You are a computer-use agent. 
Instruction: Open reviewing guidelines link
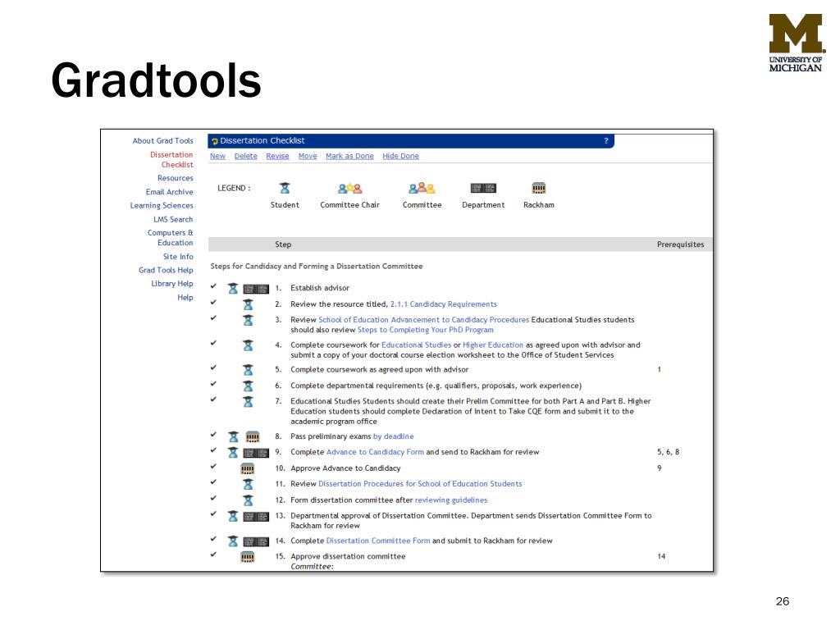click(x=451, y=500)
